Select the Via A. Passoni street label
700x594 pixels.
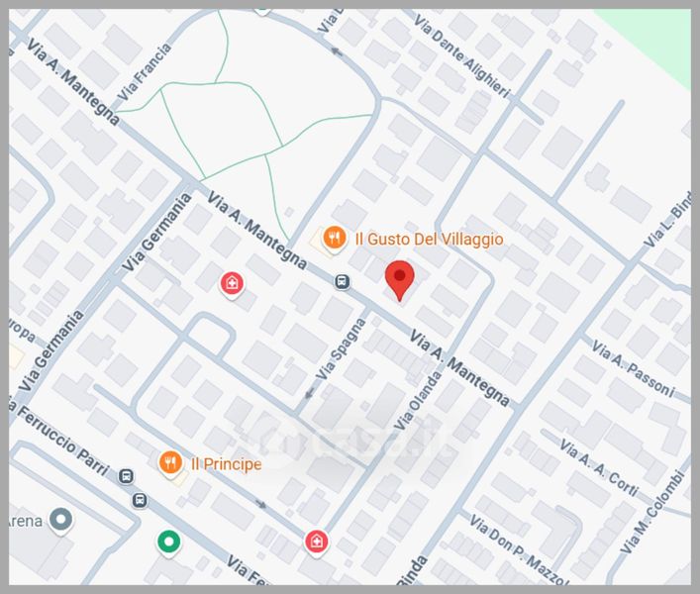coord(633,367)
